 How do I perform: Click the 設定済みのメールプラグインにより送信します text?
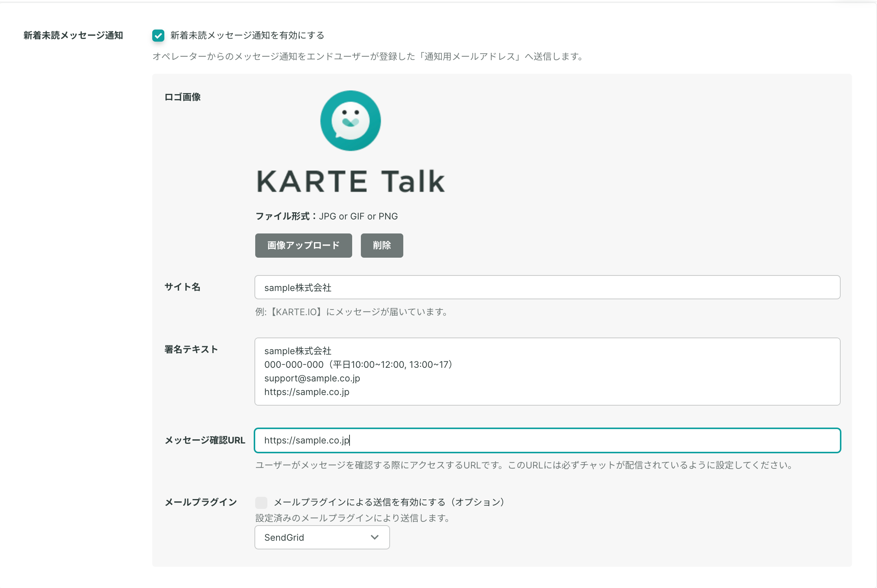pyautogui.click(x=353, y=518)
